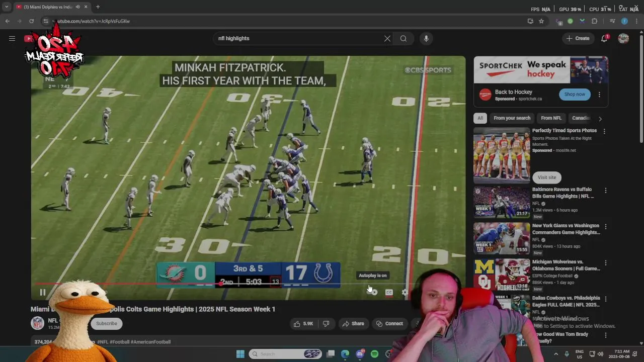The image size is (644, 362).
Task: Click Visit site on sports photos ad
Action: pos(547,177)
